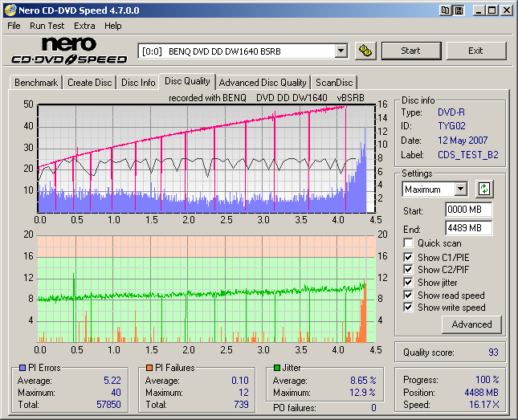The image size is (518, 420).
Task: Click the PO failures value 0
Action: click(x=373, y=408)
